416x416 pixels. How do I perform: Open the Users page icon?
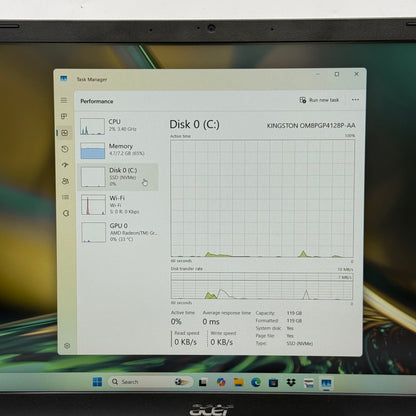pos(65,181)
